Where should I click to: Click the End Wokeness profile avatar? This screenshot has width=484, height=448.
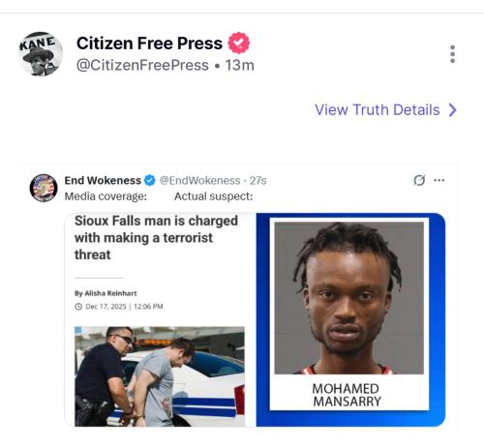point(44,188)
